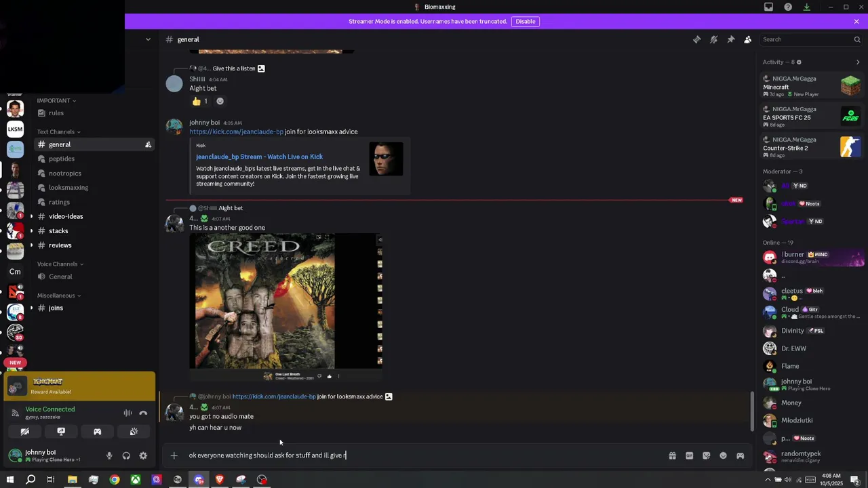Image resolution: width=868 pixels, height=488 pixels.
Task: Open User Settings gear icon
Action: 143,455
